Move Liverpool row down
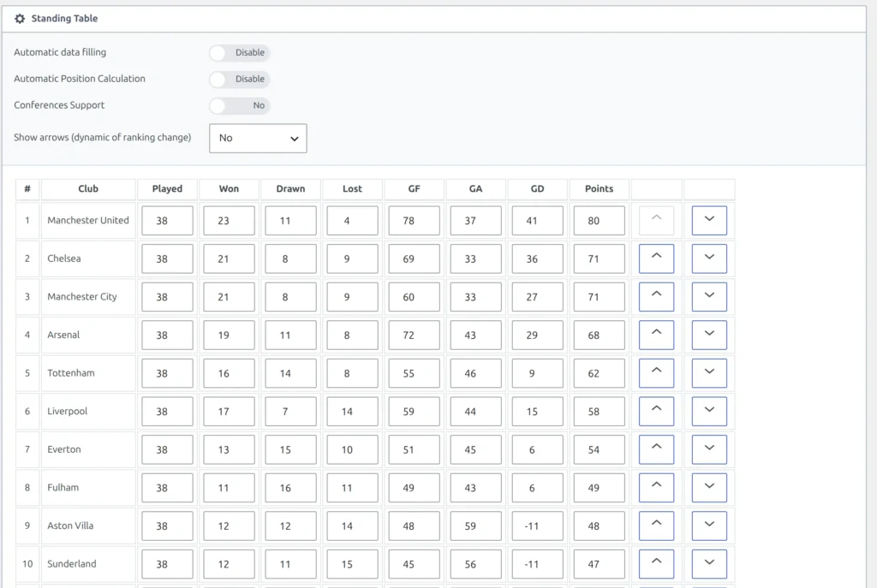Viewport: 877px width, 588px height. pyautogui.click(x=709, y=411)
